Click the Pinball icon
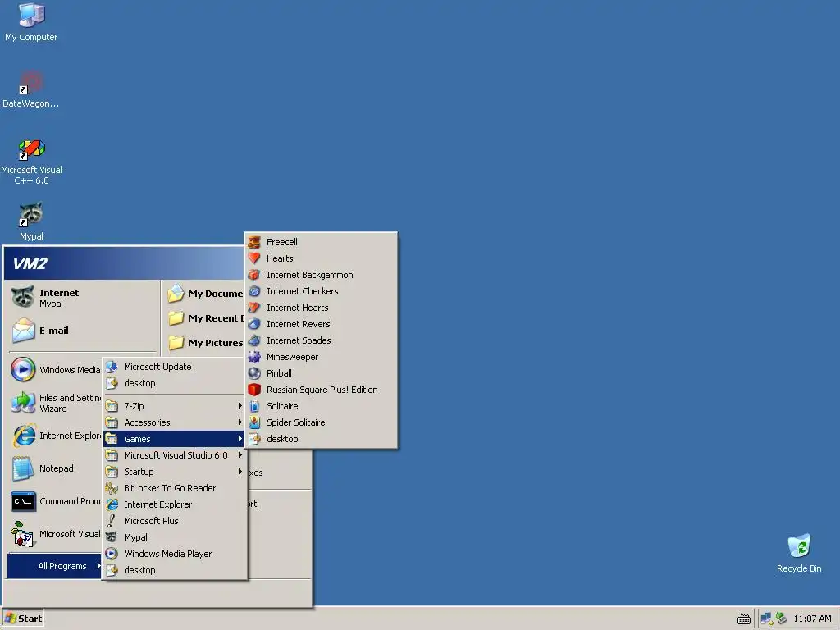 click(x=254, y=373)
